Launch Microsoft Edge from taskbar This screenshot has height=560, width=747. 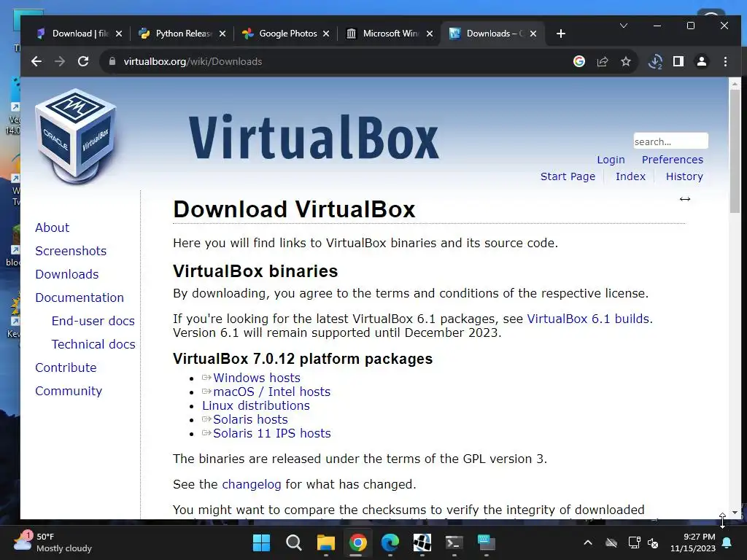[x=390, y=542]
